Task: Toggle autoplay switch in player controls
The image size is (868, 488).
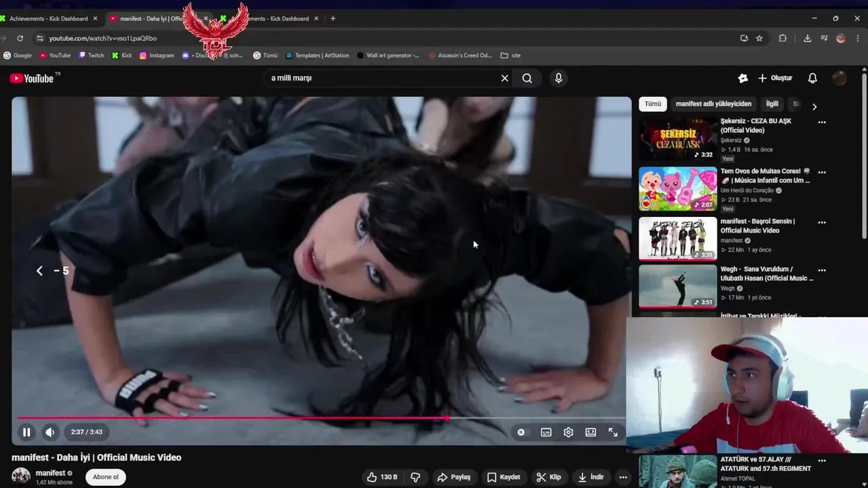Action: tap(521, 432)
